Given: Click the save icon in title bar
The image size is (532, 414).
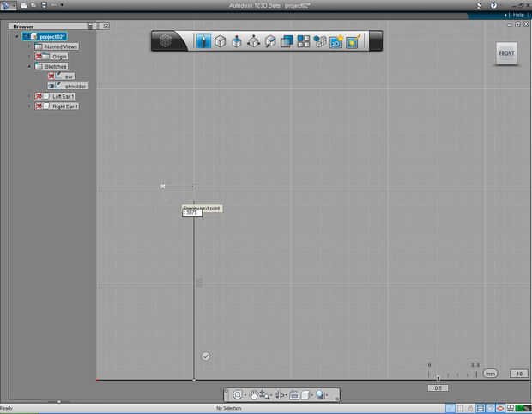Looking at the screenshot, I should point(44,5).
